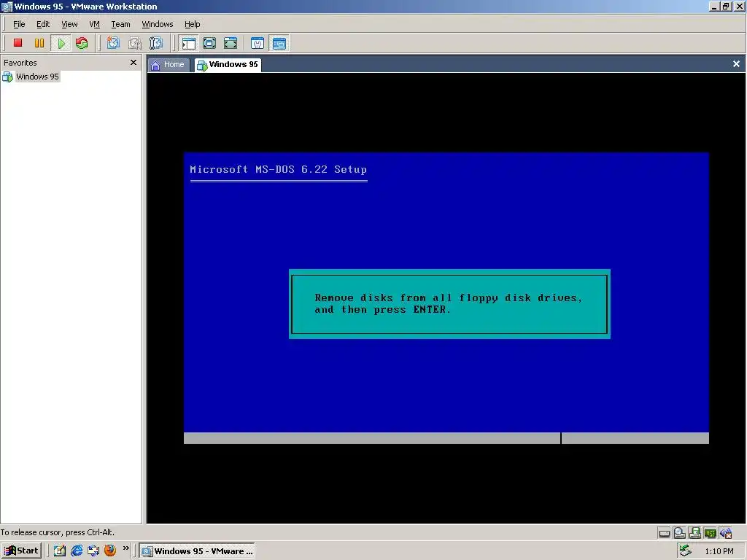Image resolution: width=747 pixels, height=560 pixels.
Task: Click the VMware window system menu icon
Action: [7, 7]
